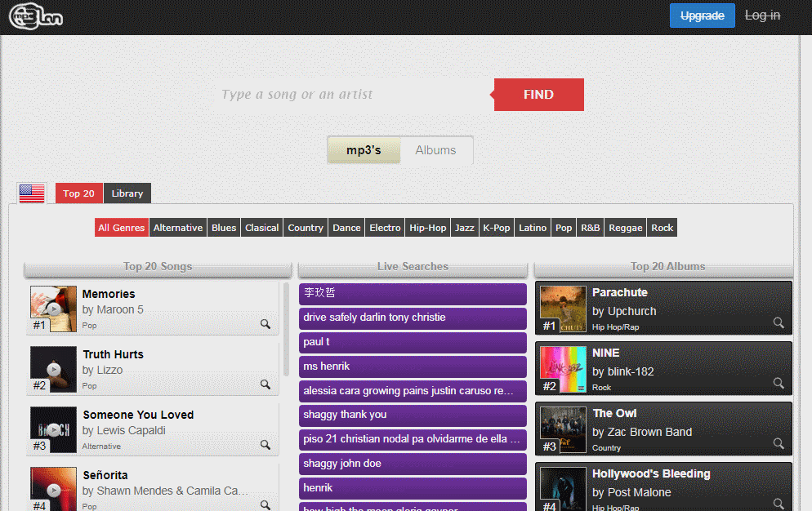
Task: Focus the song or artist search field
Action: [x=352, y=95]
